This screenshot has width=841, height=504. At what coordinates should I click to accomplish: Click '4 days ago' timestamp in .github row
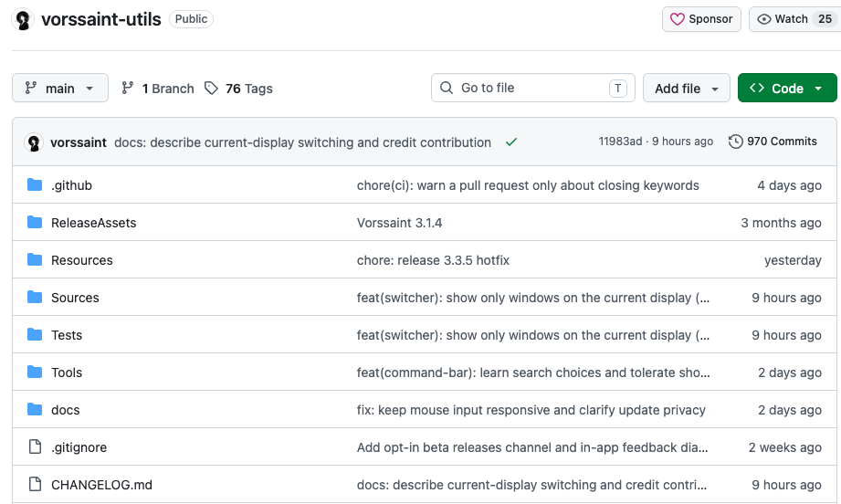[x=789, y=185]
